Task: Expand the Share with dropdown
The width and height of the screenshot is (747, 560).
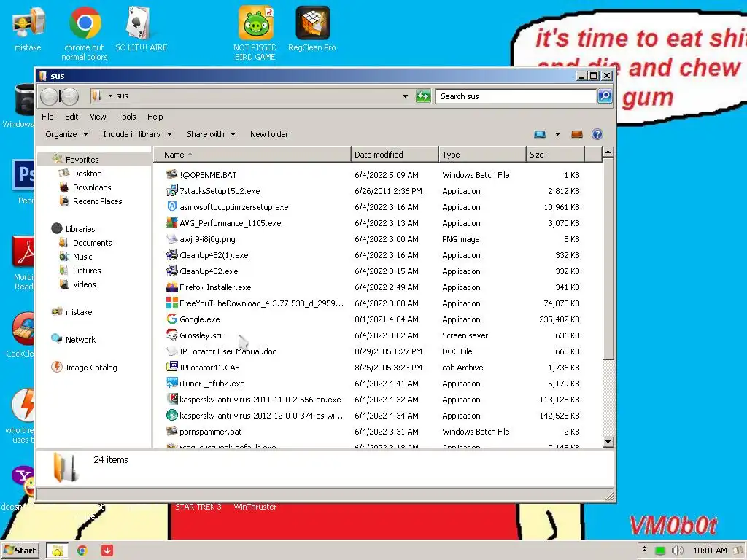Action: tap(211, 134)
